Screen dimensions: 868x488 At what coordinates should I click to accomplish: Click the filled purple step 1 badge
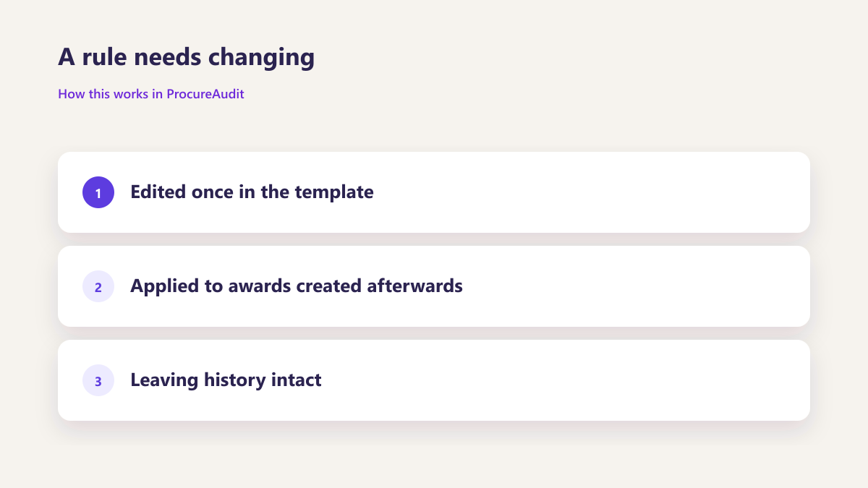98,192
